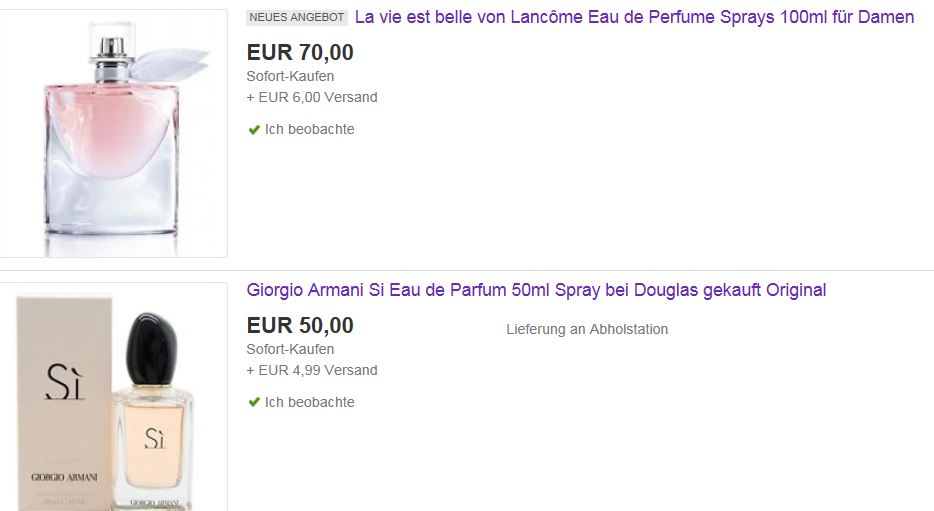The height and width of the screenshot is (511, 934).
Task: Click the '+ EUR 6,00 Versand' shipping text
Action: coord(312,97)
